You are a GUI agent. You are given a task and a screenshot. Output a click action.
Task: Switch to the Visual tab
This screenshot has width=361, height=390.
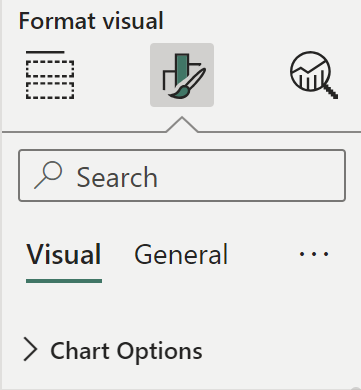(x=64, y=255)
